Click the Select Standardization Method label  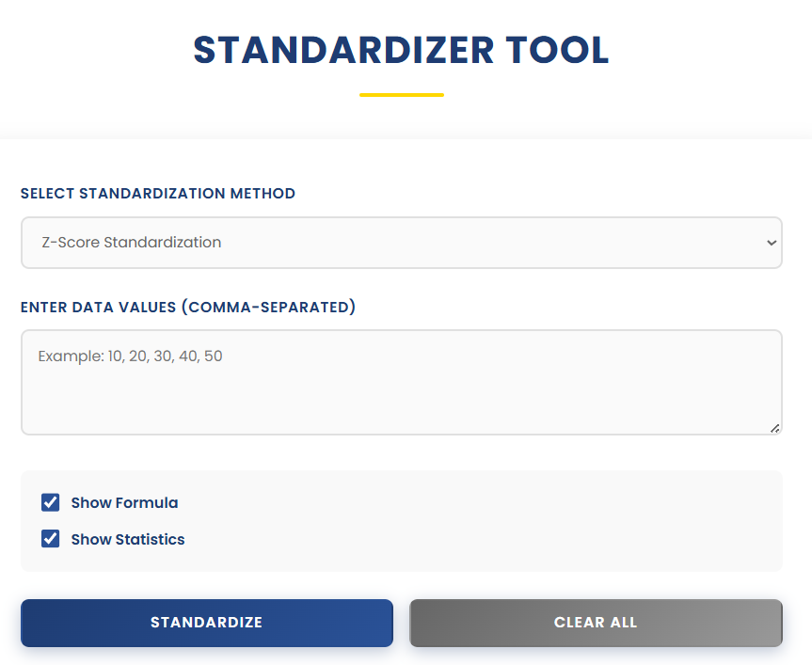coord(157,194)
